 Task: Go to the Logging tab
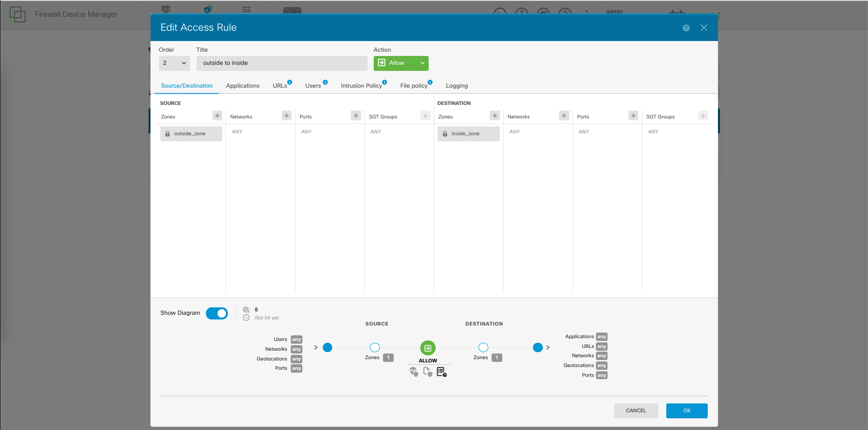tap(457, 86)
